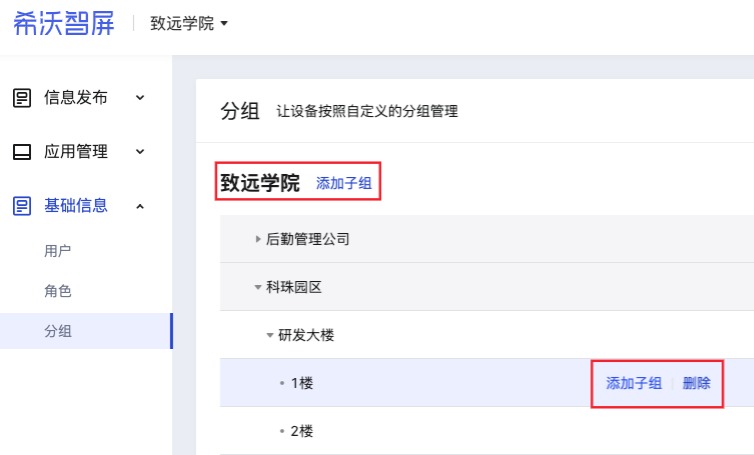Click the 基础信息 sidebar icon
The height and width of the screenshot is (455, 754).
[x=22, y=206]
